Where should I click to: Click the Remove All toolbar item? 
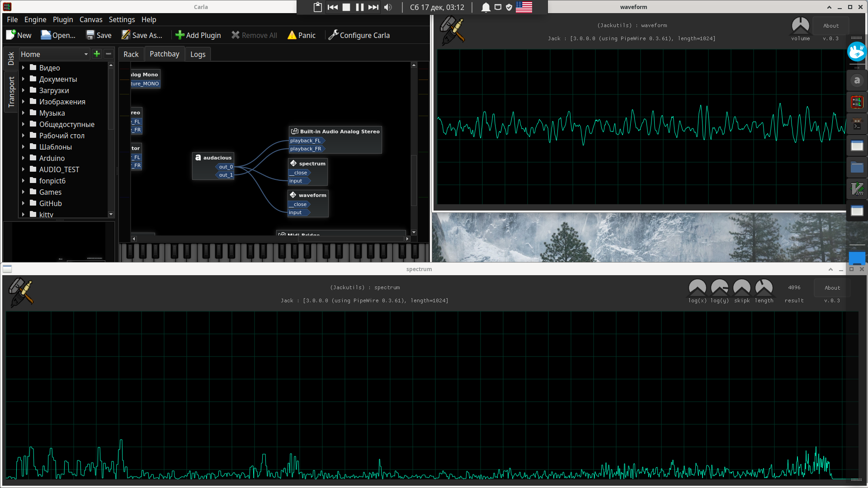click(254, 35)
